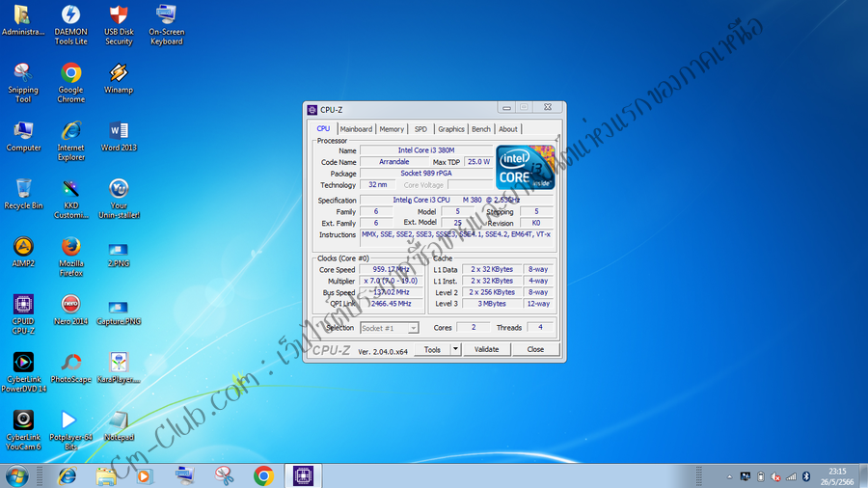Viewport: 868px width, 488px height.
Task: Click the 2466.45 MHz QPI Link value
Action: click(x=391, y=304)
